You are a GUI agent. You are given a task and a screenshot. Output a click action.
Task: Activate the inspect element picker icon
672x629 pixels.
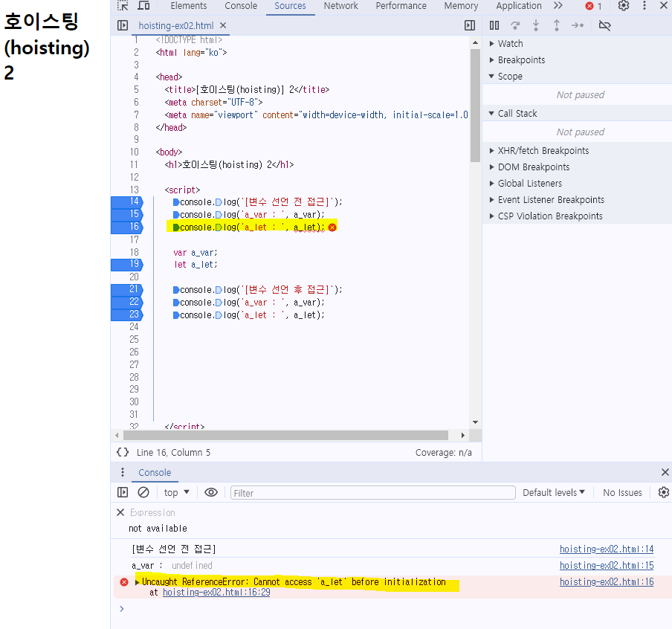click(123, 5)
